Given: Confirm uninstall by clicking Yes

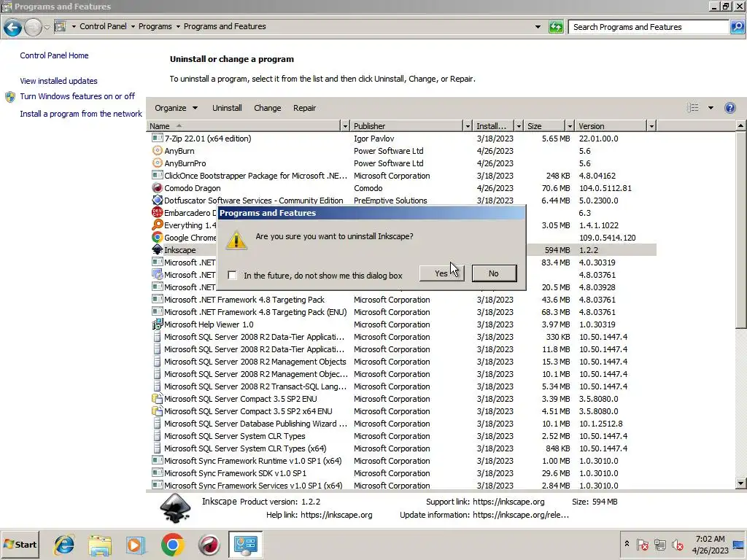Looking at the screenshot, I should pos(441,273).
